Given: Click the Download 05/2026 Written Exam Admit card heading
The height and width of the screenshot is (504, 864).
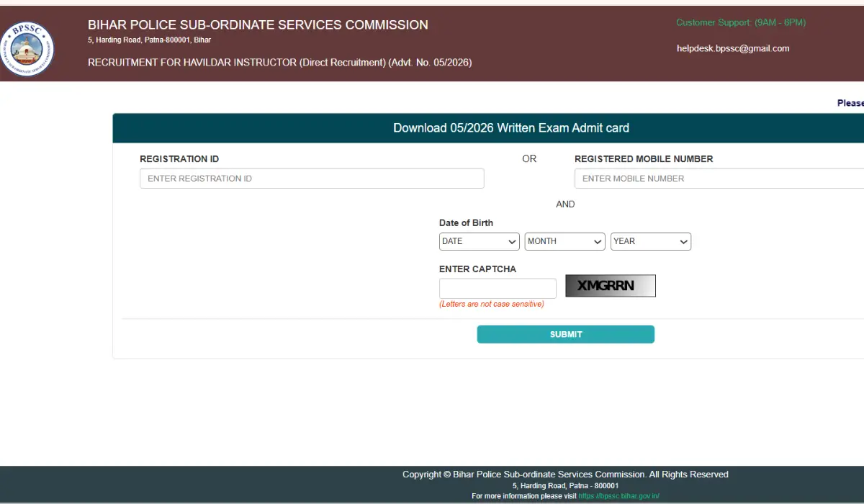Looking at the screenshot, I should point(511,128).
